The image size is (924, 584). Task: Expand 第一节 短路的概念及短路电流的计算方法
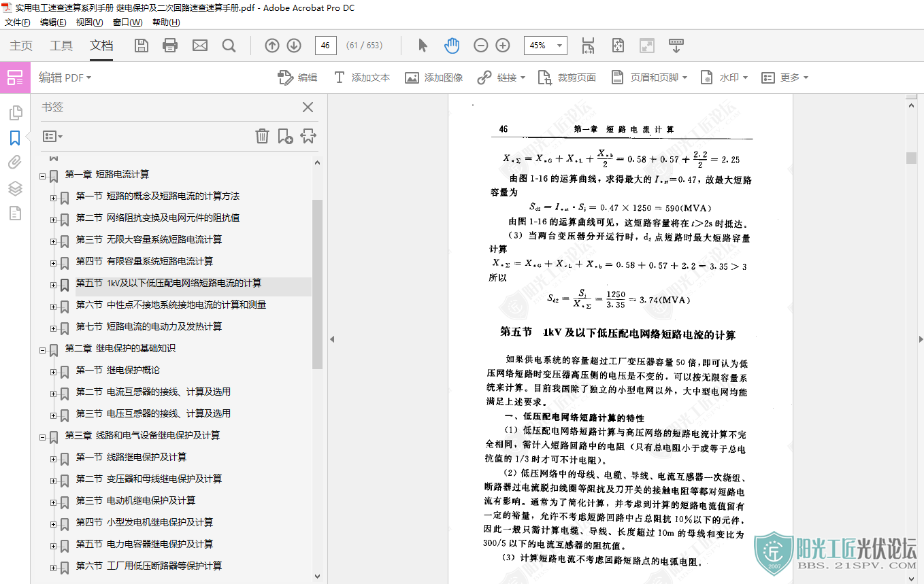pyautogui.click(x=53, y=197)
